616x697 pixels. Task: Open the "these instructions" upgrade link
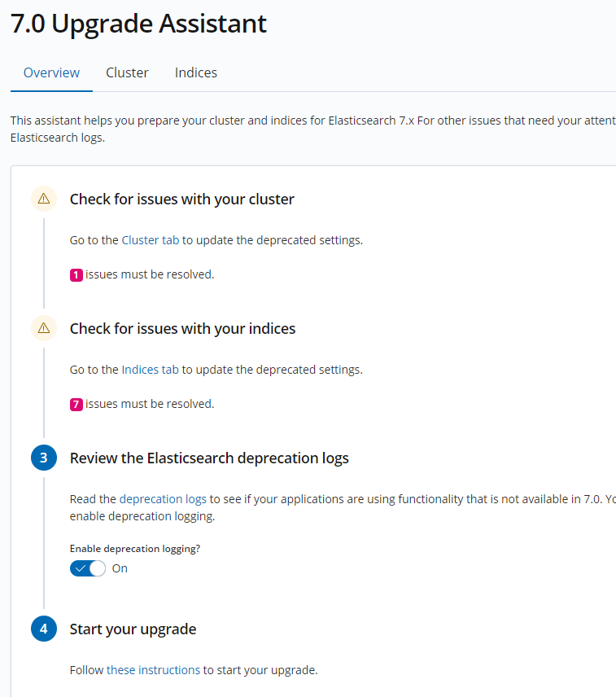point(153,670)
